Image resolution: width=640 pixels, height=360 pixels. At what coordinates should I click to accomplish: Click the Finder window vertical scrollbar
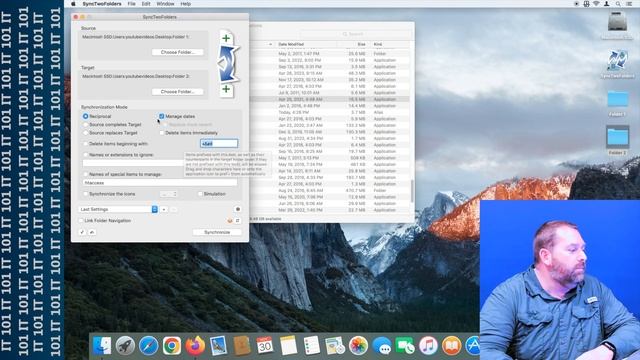(412, 191)
